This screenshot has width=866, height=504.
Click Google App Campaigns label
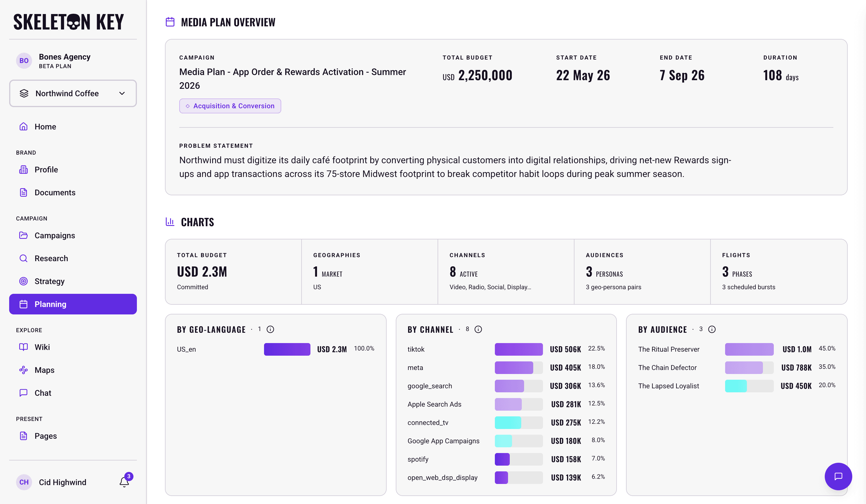(x=443, y=441)
